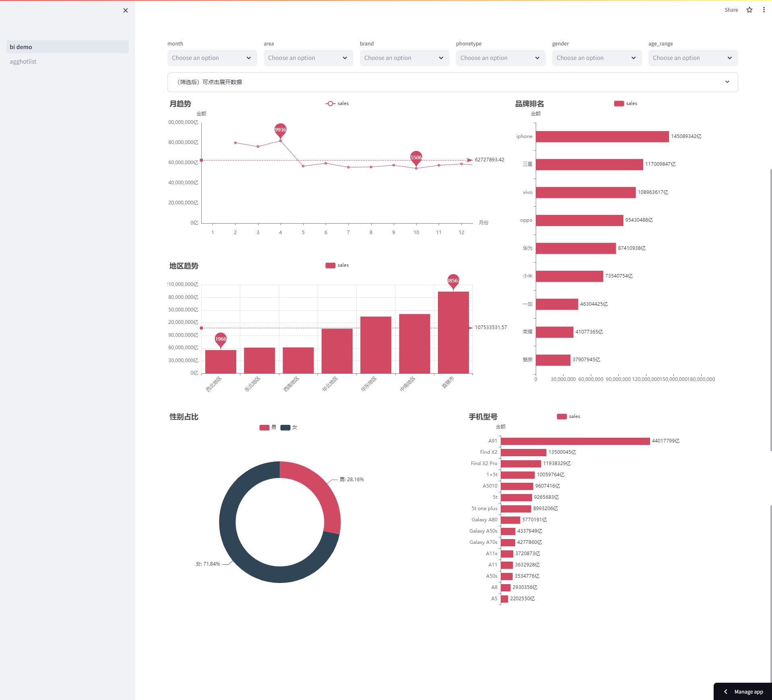This screenshot has width=772, height=700.
Task: Click the 月趋势 chart title
Action: coord(180,104)
